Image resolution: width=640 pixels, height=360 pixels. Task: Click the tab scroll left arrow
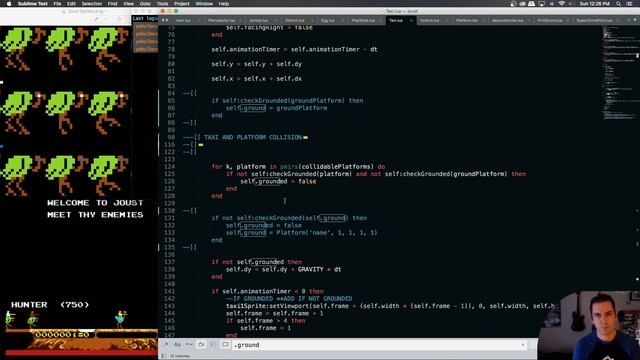pyautogui.click(x=163, y=20)
